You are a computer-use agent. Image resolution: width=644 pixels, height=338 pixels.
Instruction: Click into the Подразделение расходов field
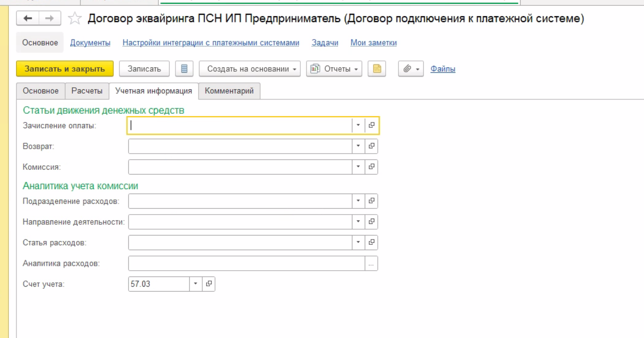(240, 201)
